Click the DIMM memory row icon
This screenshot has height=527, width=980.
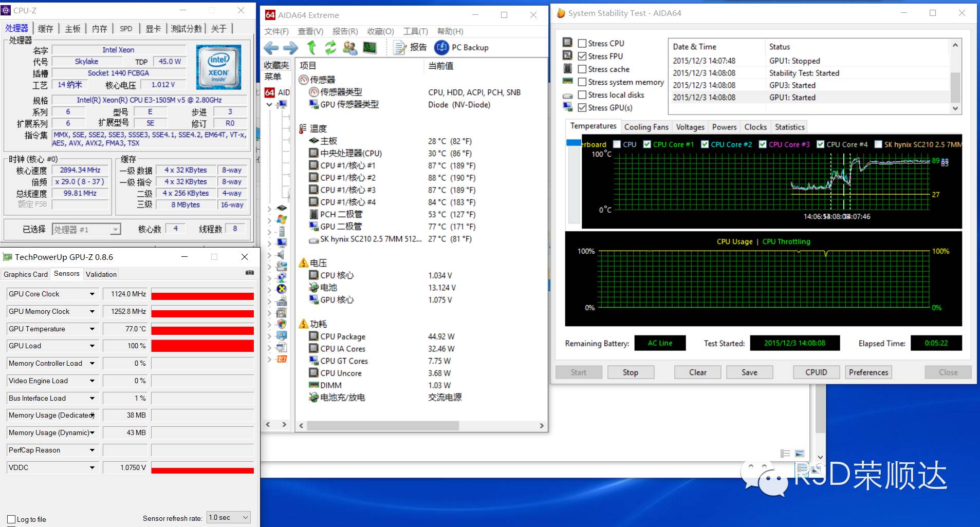pos(313,385)
